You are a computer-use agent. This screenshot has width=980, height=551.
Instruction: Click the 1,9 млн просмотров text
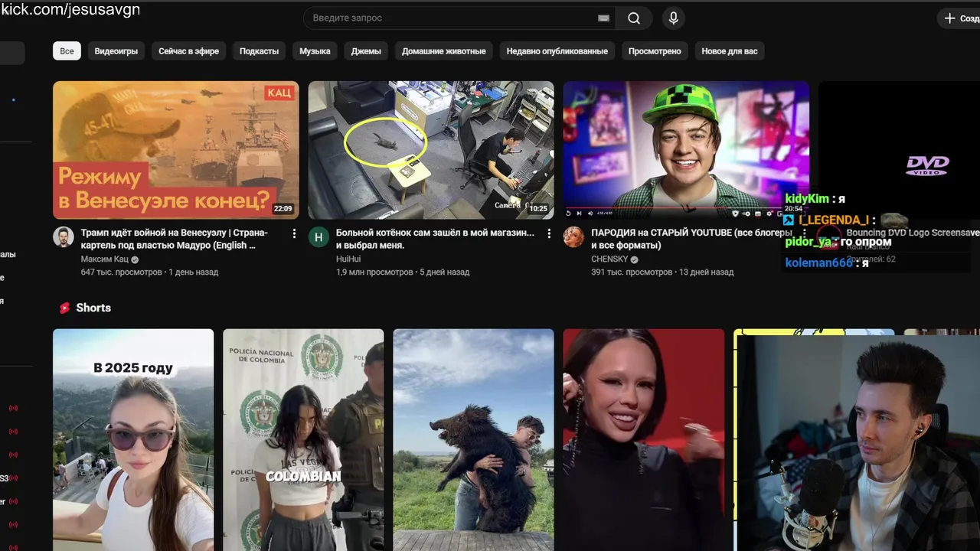pyautogui.click(x=374, y=272)
